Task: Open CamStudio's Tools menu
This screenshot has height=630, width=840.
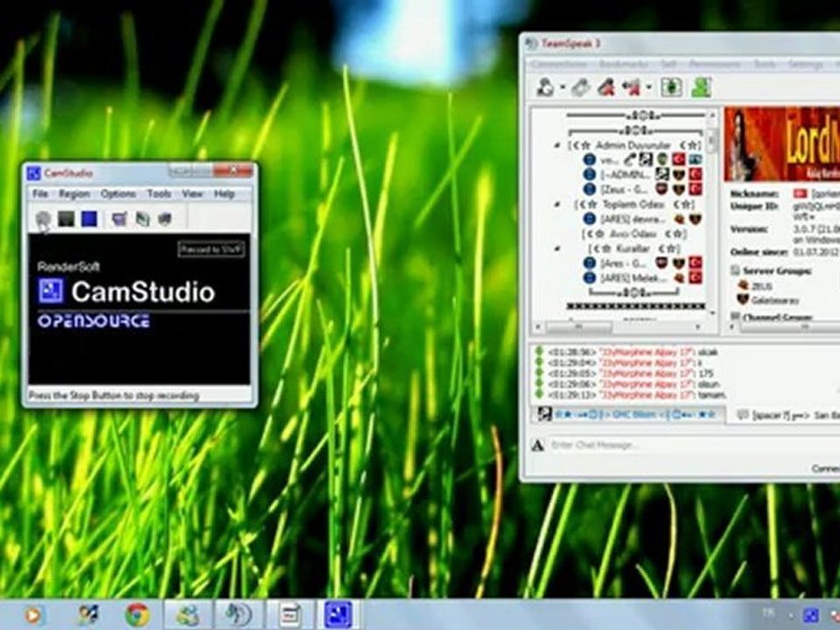Action: click(159, 193)
